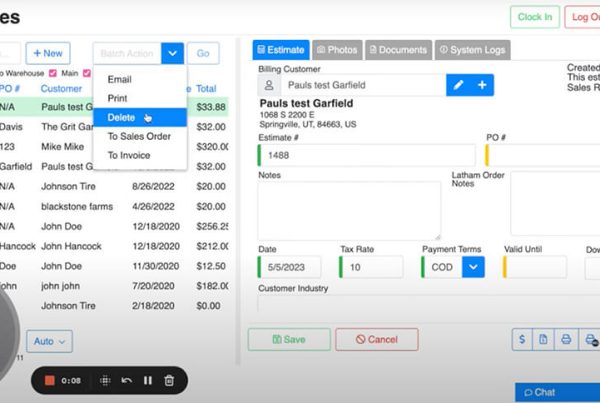Image resolution: width=600 pixels, height=403 pixels.
Task: Open the Auto dropdown
Action: pos(49,341)
